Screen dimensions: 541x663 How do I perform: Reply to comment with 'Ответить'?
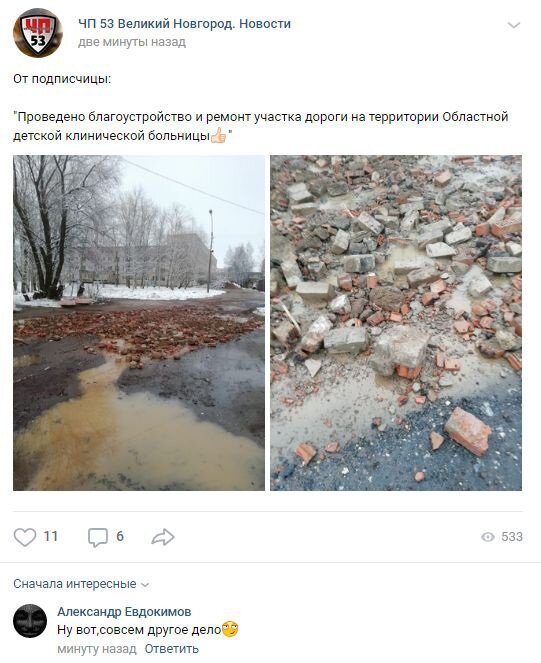pyautogui.click(x=171, y=649)
